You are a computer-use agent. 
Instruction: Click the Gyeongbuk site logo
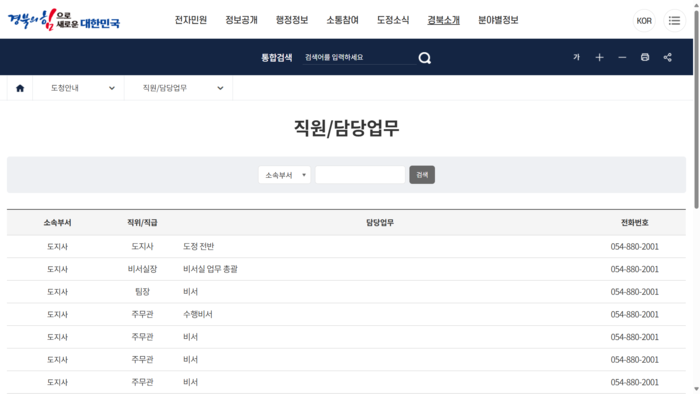click(64, 20)
